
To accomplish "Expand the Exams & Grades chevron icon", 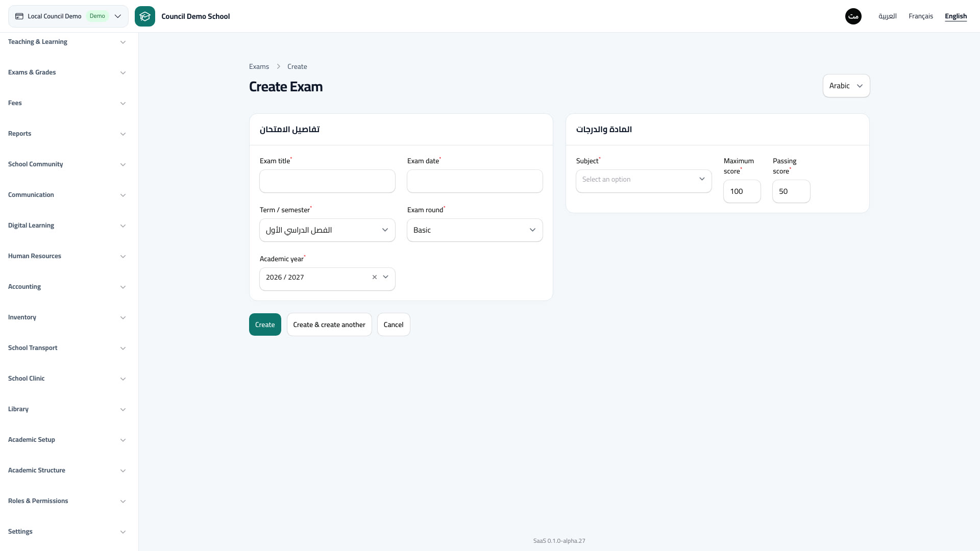I will tap(123, 73).
